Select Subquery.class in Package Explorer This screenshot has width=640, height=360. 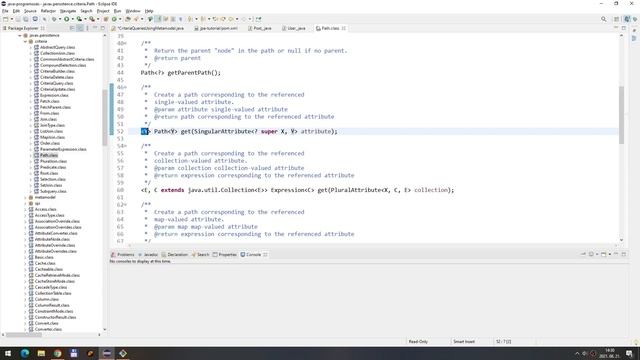(x=53, y=191)
